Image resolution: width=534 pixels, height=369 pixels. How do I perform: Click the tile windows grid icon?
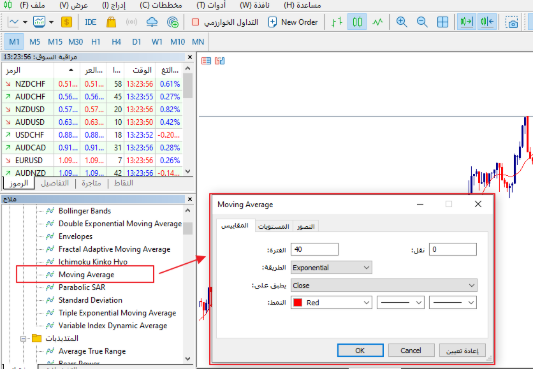tap(442, 22)
